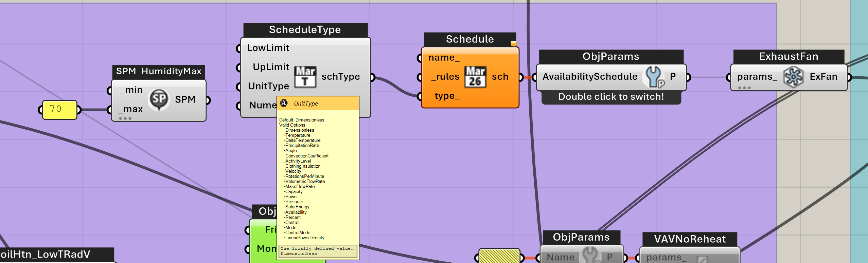The image size is (868, 263).
Task: Click the Mar T icon on ScheduleType
Action: (305, 77)
